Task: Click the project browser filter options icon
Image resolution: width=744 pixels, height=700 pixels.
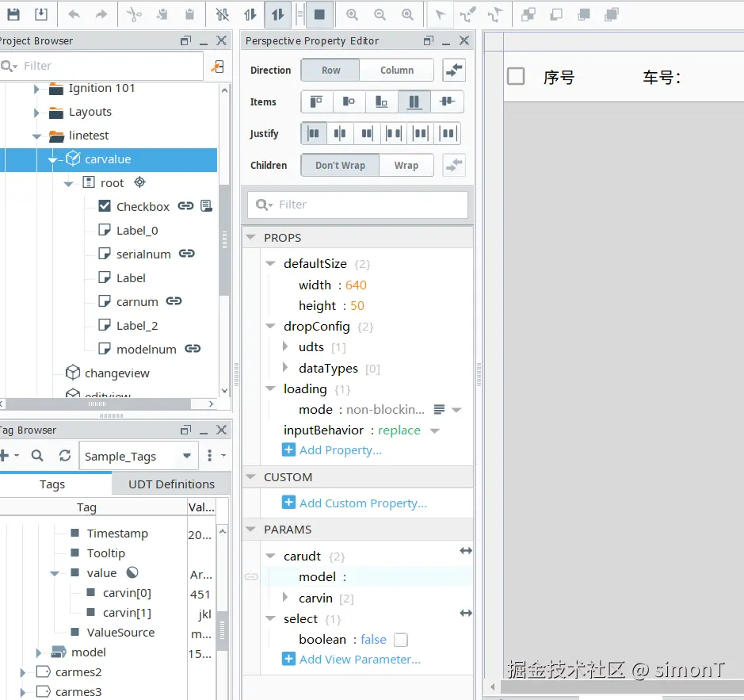Action: click(217, 66)
